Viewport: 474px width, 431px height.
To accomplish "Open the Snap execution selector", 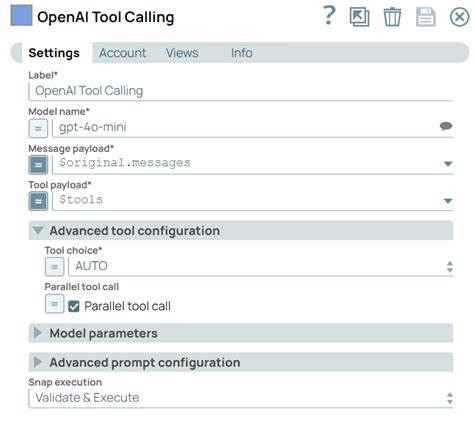I will tap(241, 398).
